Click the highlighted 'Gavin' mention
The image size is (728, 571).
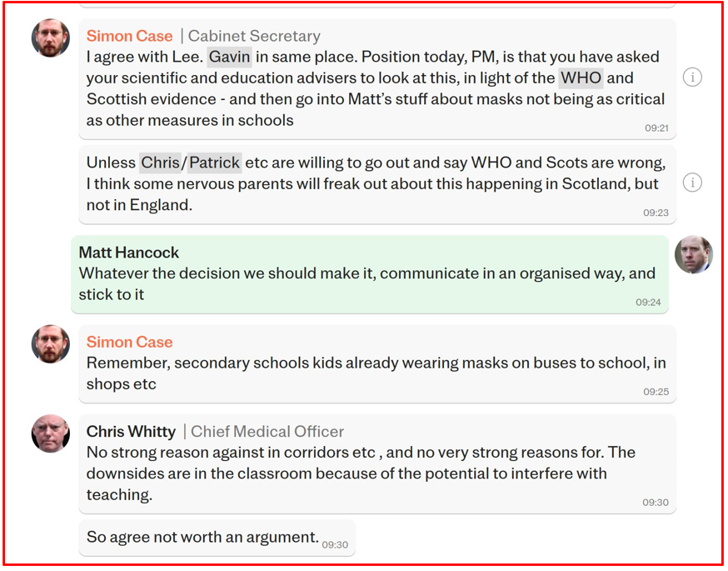tap(229, 57)
